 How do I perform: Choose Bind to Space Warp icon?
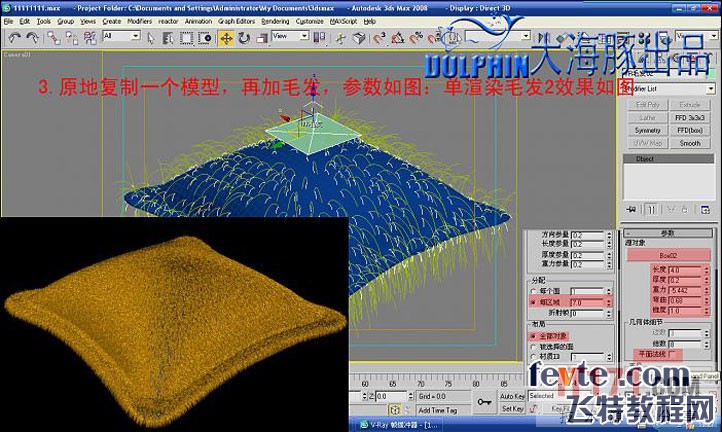point(90,38)
